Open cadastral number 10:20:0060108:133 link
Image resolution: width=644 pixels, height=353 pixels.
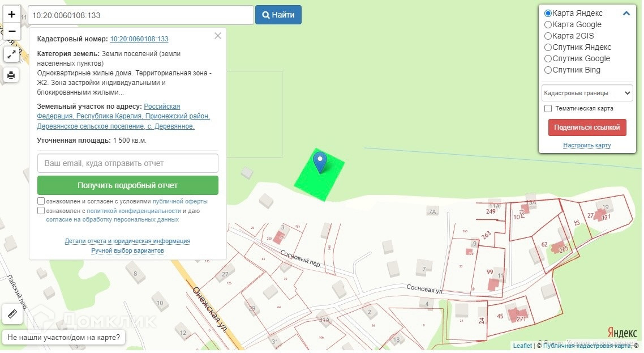pyautogui.click(x=139, y=39)
